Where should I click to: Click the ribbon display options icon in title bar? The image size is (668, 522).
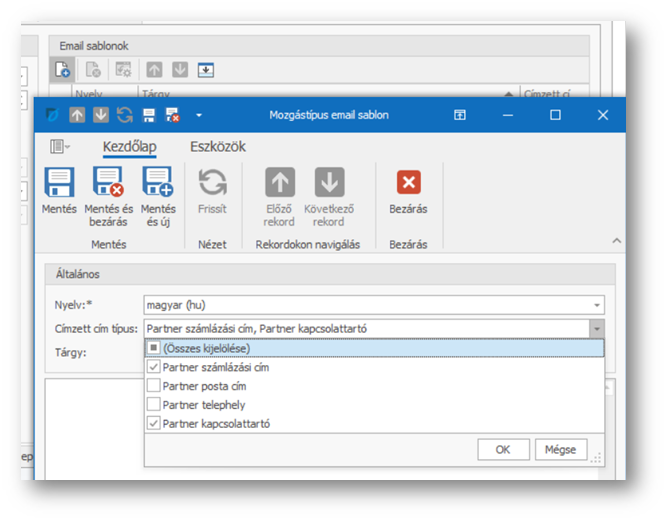460,115
